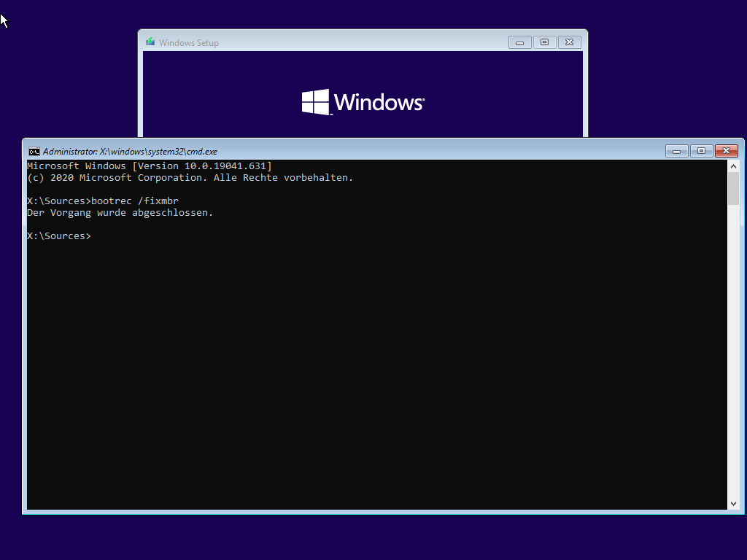Minimize the Windows Setup window

519,42
